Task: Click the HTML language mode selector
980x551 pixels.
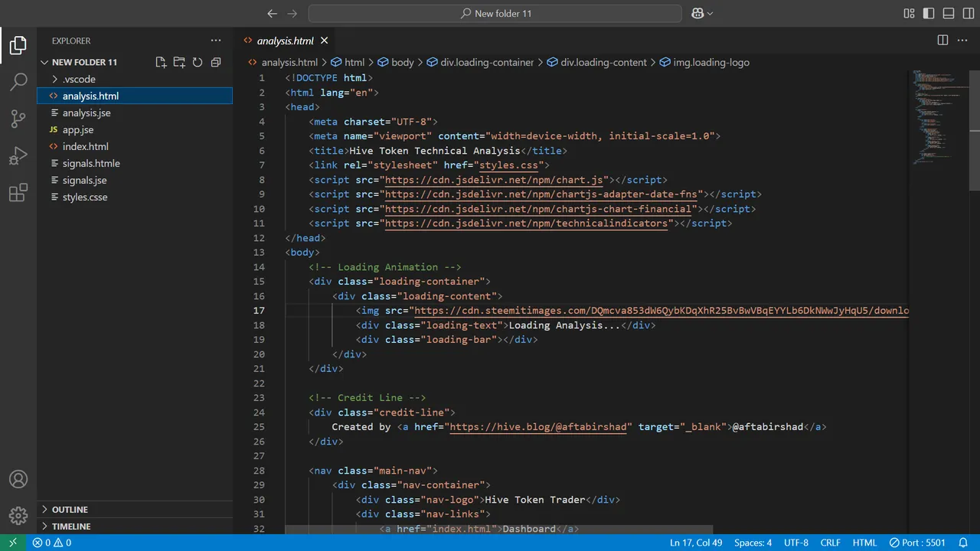Action: pyautogui.click(x=864, y=543)
